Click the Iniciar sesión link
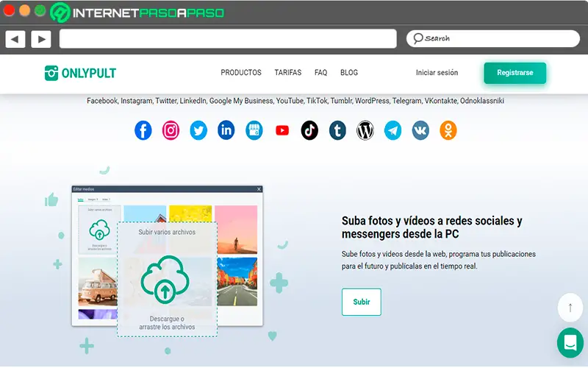 (437, 72)
